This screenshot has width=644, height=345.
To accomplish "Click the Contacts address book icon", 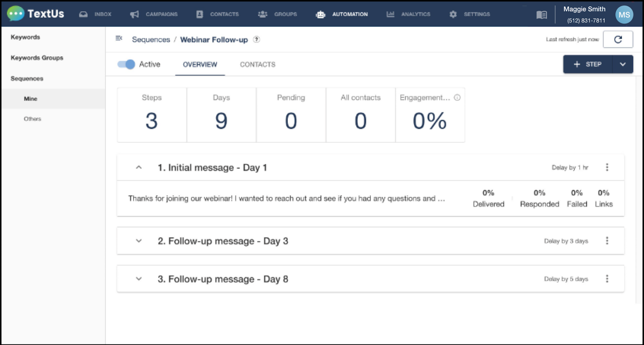I will point(200,14).
